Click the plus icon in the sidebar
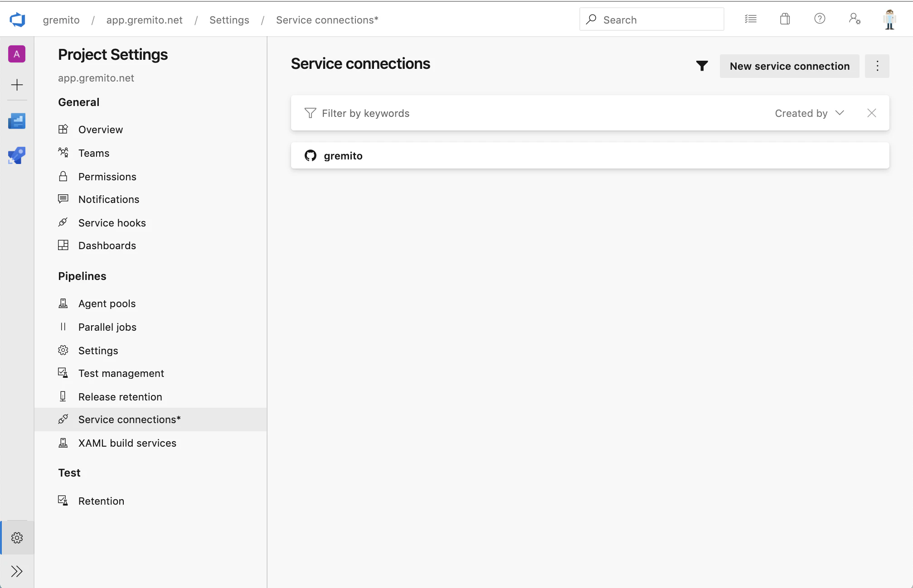 17,85
